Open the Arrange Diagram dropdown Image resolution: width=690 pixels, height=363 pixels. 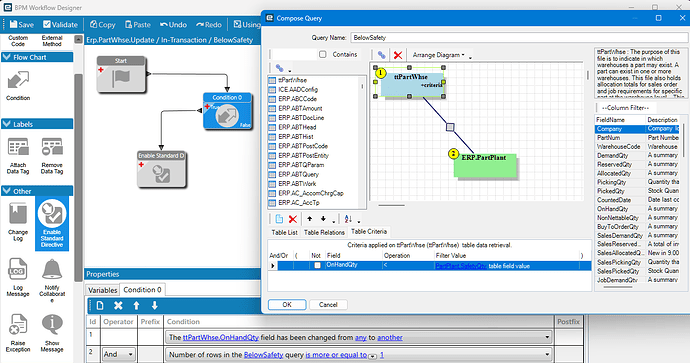coord(438,55)
